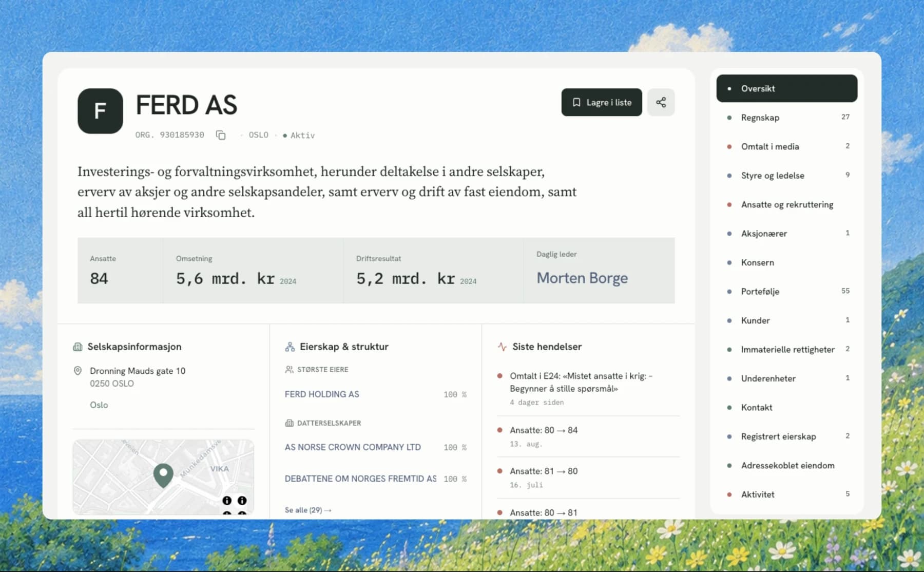The width and height of the screenshot is (924, 572).
Task: Open Aktivitet section in sidebar
Action: [787, 494]
